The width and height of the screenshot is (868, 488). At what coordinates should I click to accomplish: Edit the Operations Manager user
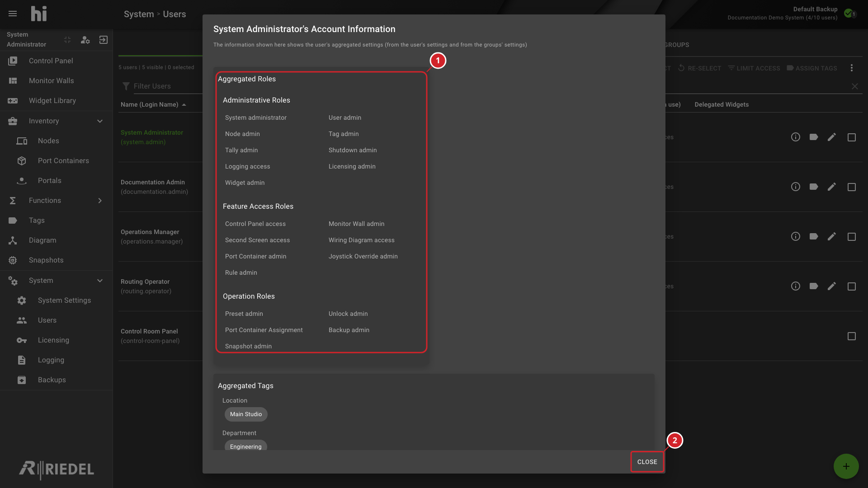point(832,236)
